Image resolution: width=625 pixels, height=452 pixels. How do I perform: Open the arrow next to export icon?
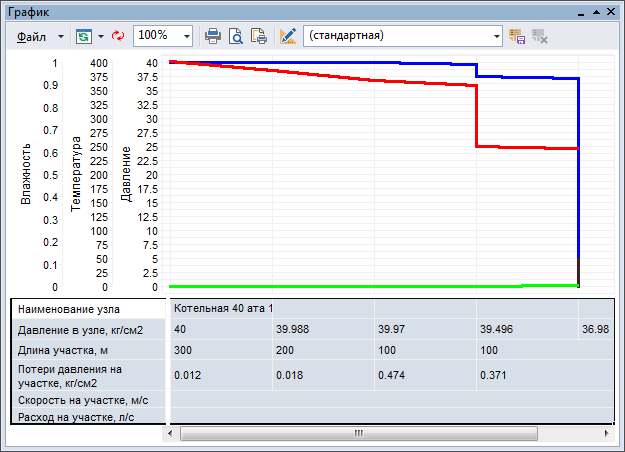click(x=101, y=35)
